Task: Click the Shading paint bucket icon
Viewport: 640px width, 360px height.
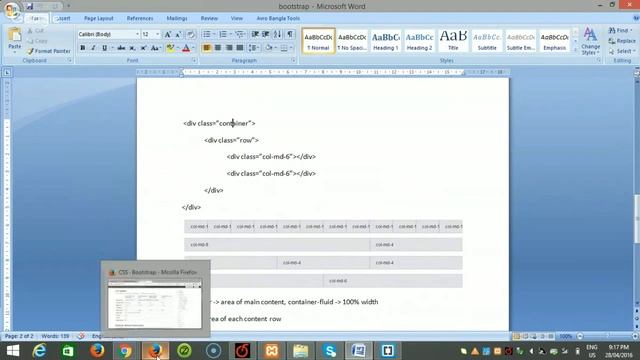Action: [269, 48]
